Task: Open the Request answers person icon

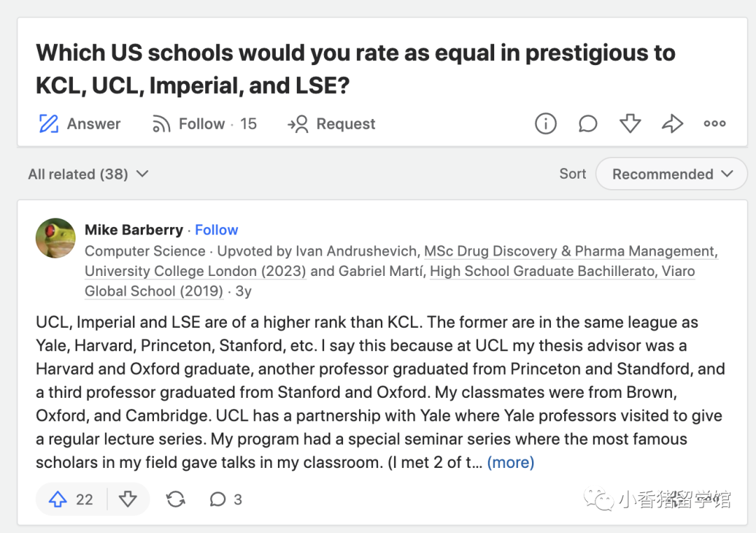Action: point(298,124)
